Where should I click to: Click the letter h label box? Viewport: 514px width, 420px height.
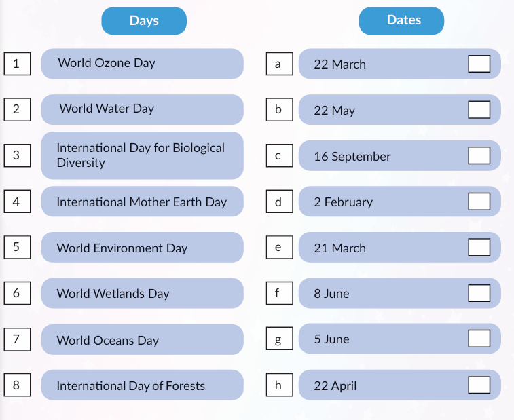pyautogui.click(x=278, y=385)
